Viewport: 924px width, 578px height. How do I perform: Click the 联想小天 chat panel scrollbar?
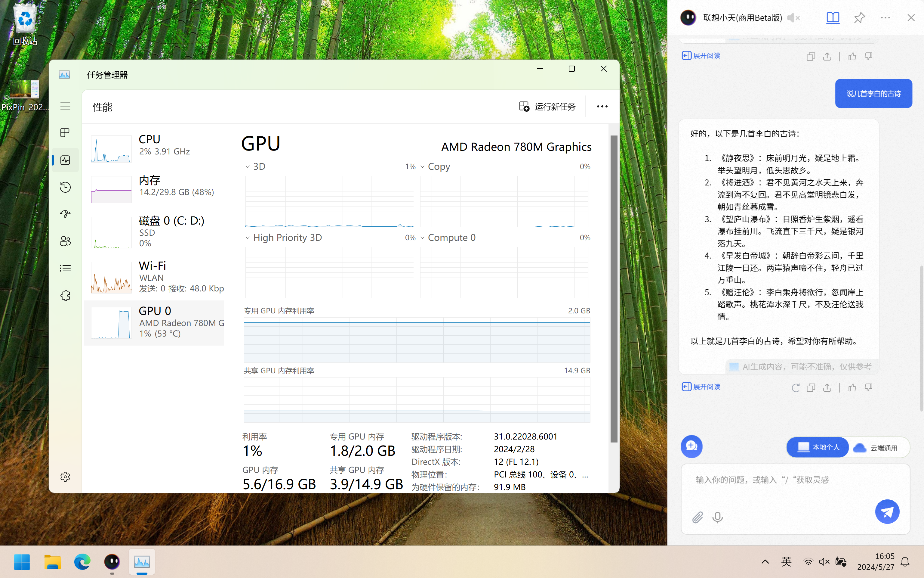[x=921, y=339]
